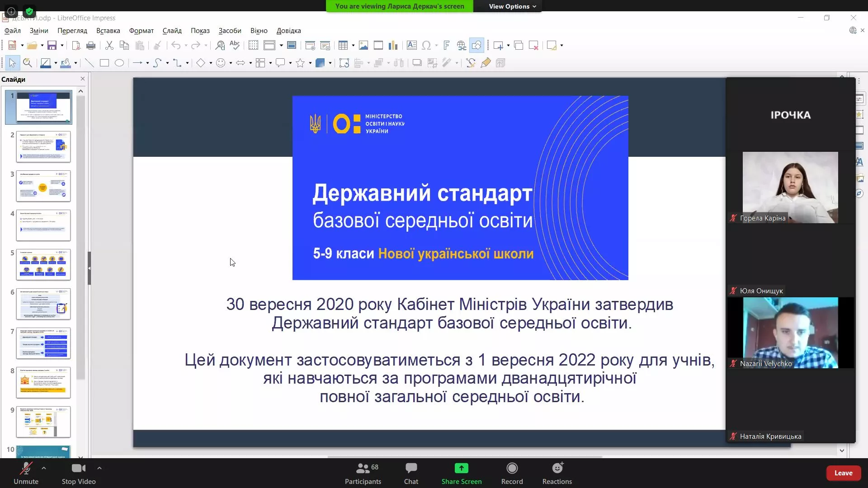868x488 pixels.
Task: Export the presentation directly as PDF
Action: click(75, 45)
